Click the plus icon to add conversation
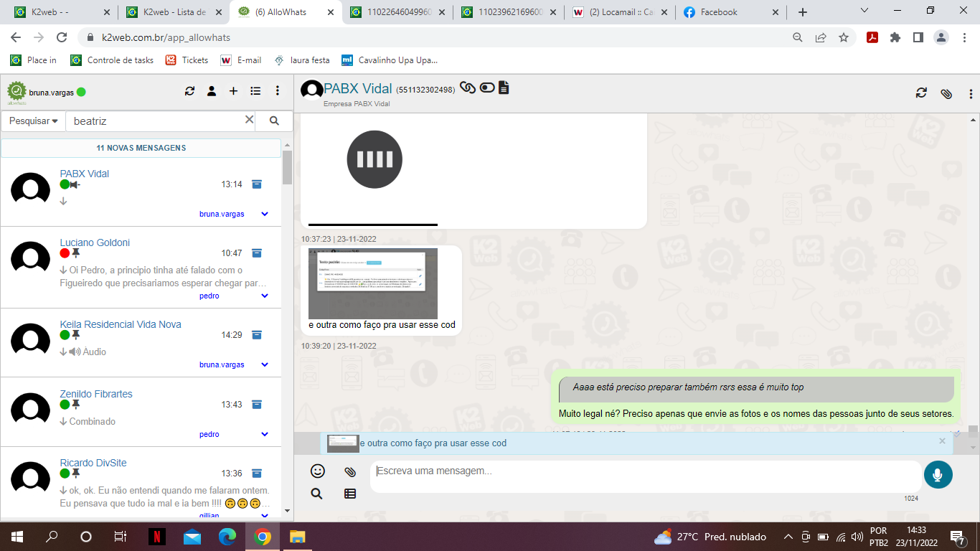The image size is (980, 551). (233, 91)
